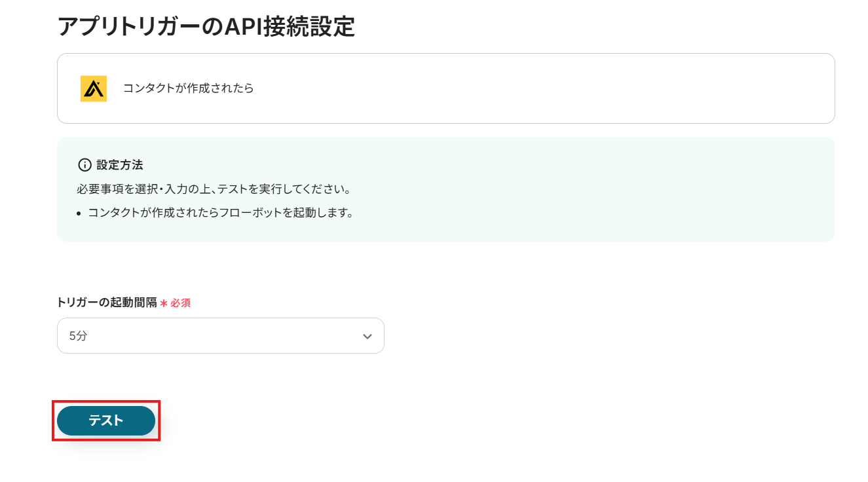
Task: Click the 設定方法 heading text
Action: tap(120, 165)
